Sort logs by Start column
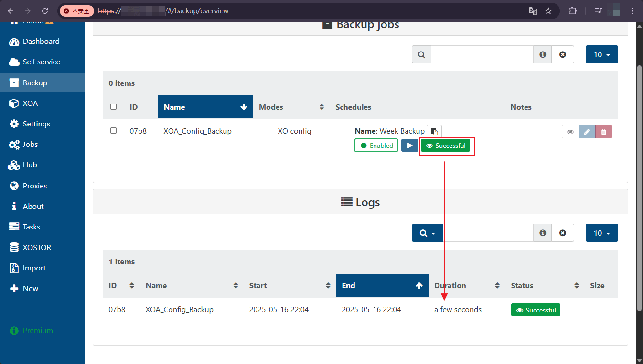 coord(289,285)
